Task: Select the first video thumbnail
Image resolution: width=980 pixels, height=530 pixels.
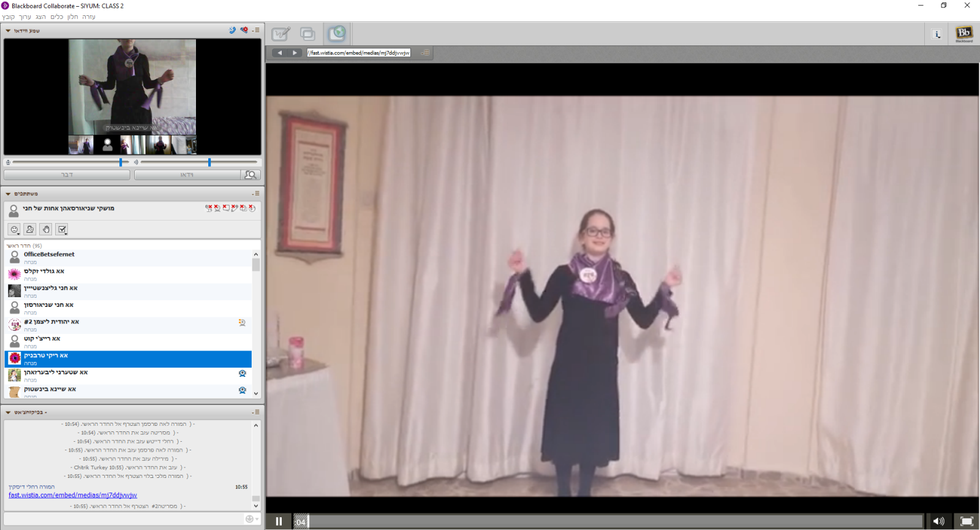Action: [x=81, y=145]
